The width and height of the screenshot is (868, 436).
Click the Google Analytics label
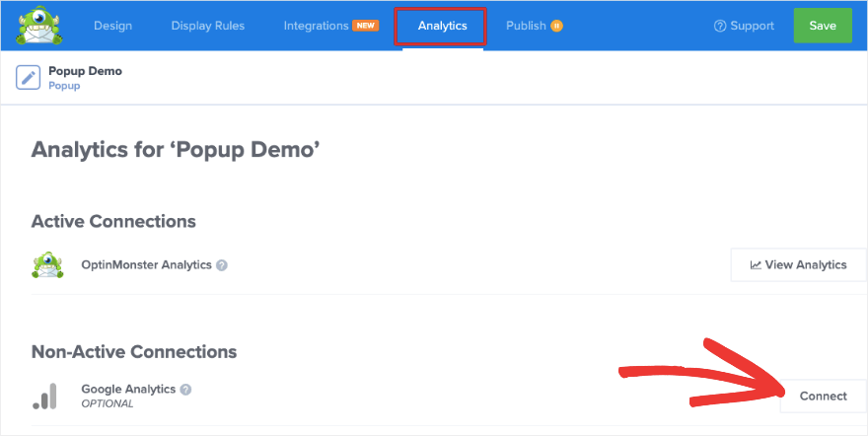pos(128,389)
